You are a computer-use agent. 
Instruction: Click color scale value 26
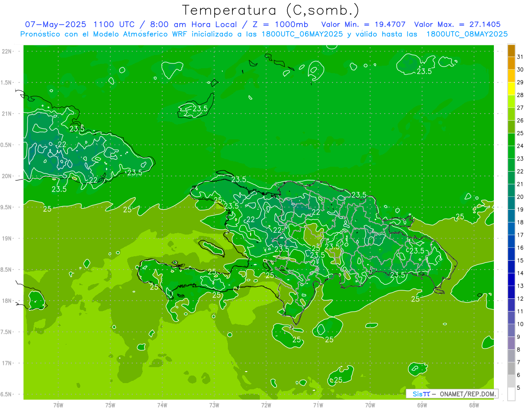[520, 120]
